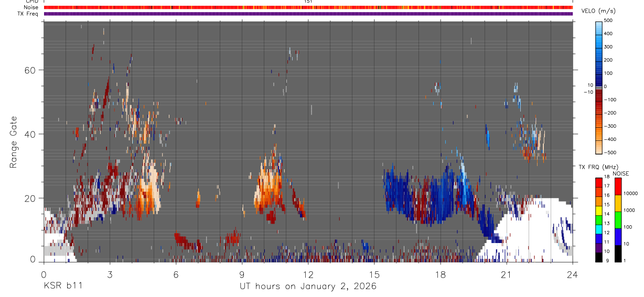
Task: Click the 'NOISE' legend title
Action: [x=621, y=173]
